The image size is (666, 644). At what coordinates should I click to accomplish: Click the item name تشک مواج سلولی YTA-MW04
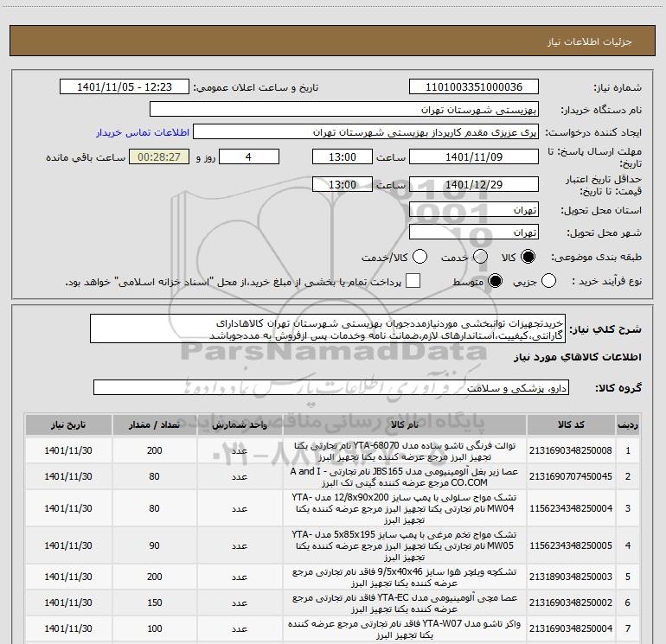click(405, 508)
